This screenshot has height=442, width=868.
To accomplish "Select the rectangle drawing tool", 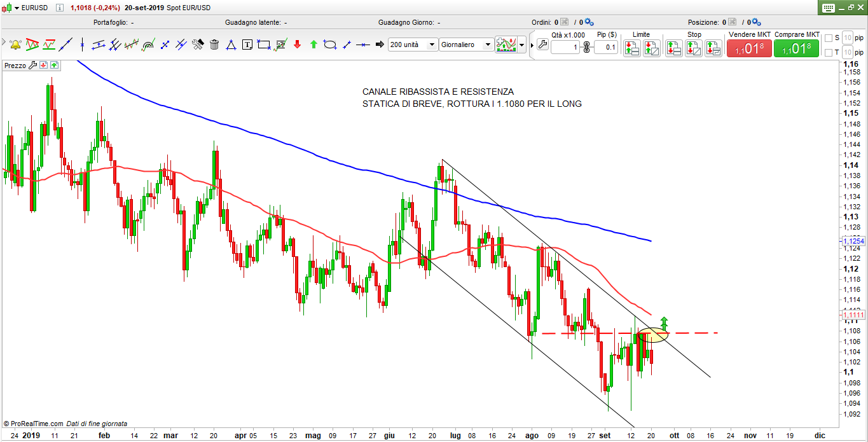I will pos(264,45).
